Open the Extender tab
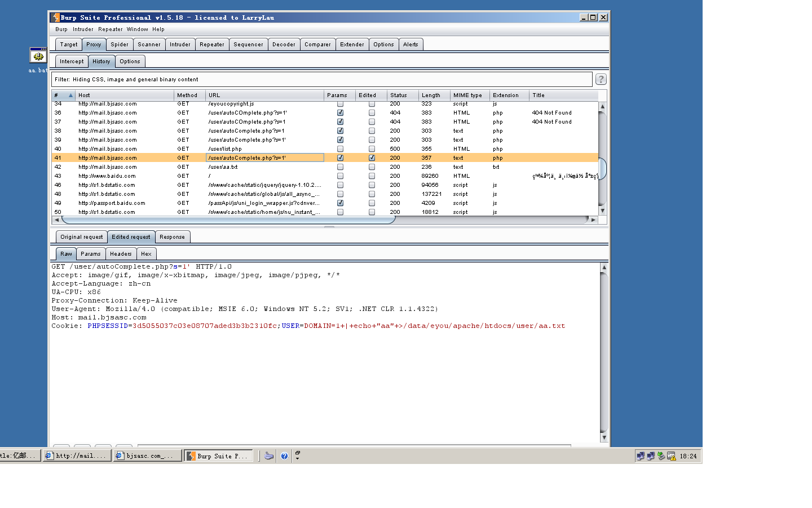This screenshot has width=812, height=508. click(352, 45)
